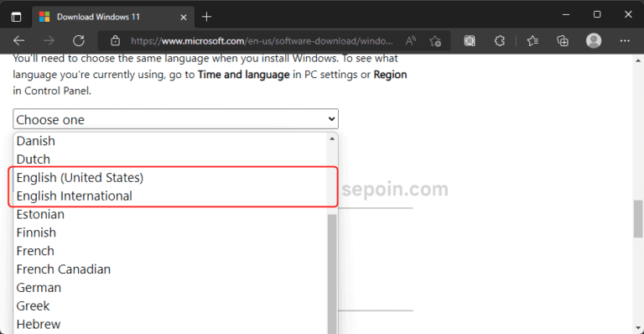Pick Hebrew from the language list
The image size is (644, 334).
click(171, 324)
